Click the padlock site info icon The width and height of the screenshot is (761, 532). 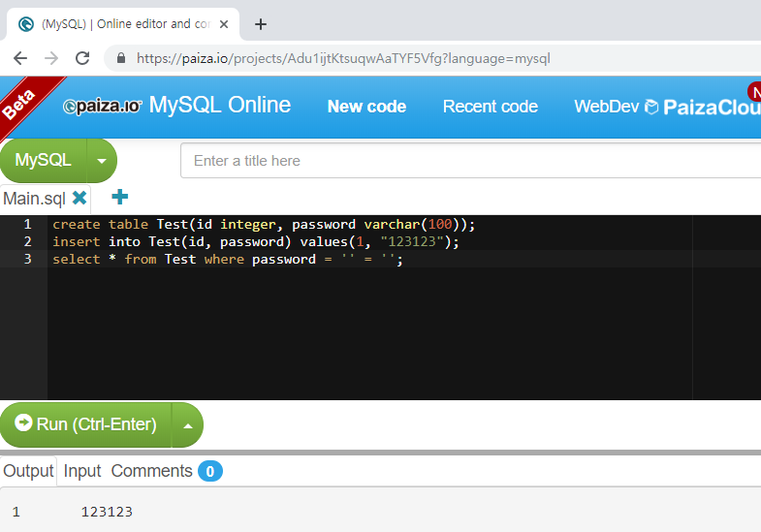pos(121,59)
